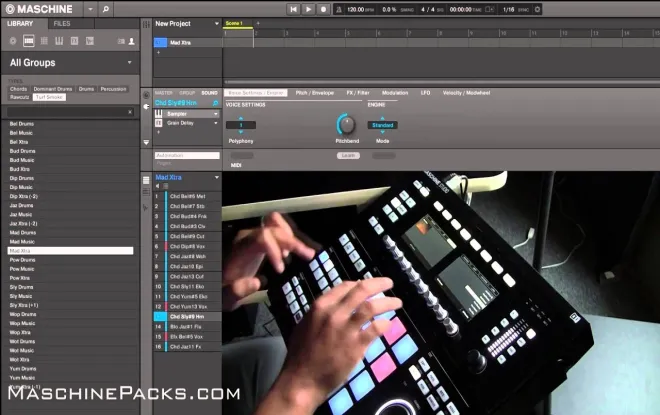Start playback with the play button
The width and height of the screenshot is (660, 415).
[308, 9]
